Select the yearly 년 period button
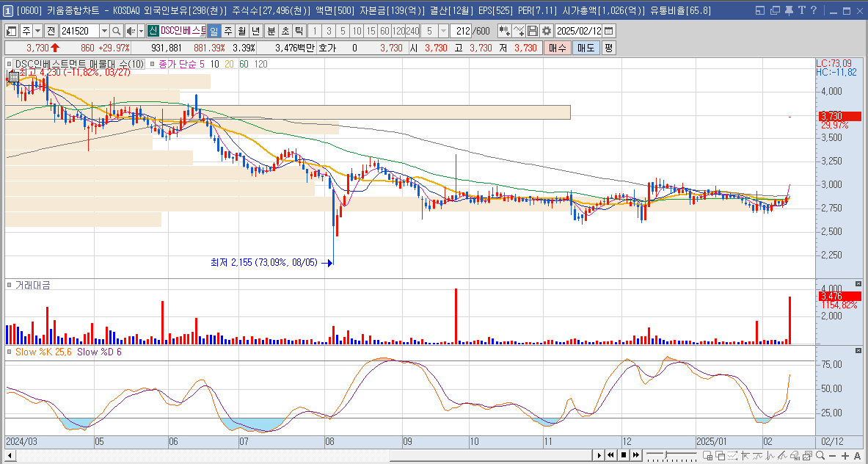The width and height of the screenshot is (868, 464). (256, 31)
